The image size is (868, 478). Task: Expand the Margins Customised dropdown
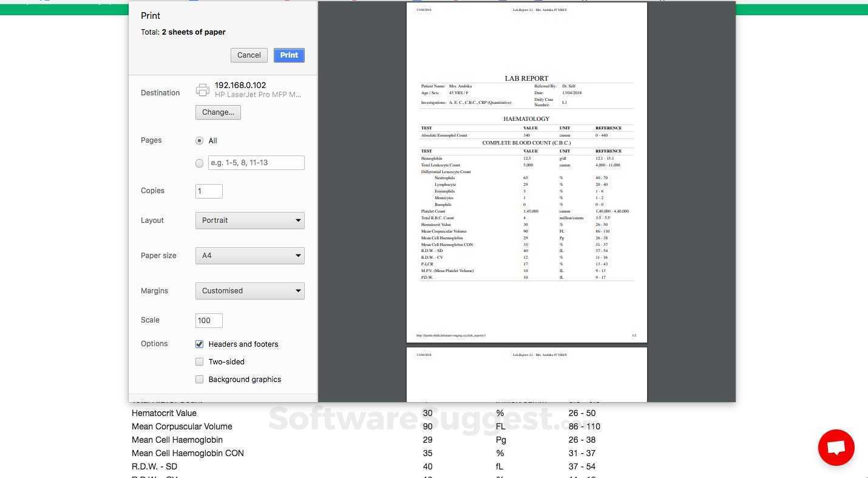(249, 291)
